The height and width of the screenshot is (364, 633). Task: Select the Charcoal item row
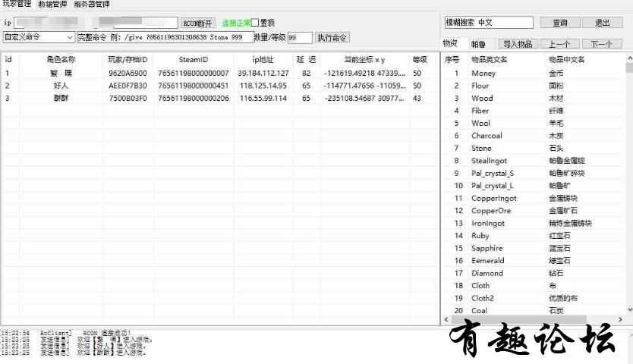point(533,136)
